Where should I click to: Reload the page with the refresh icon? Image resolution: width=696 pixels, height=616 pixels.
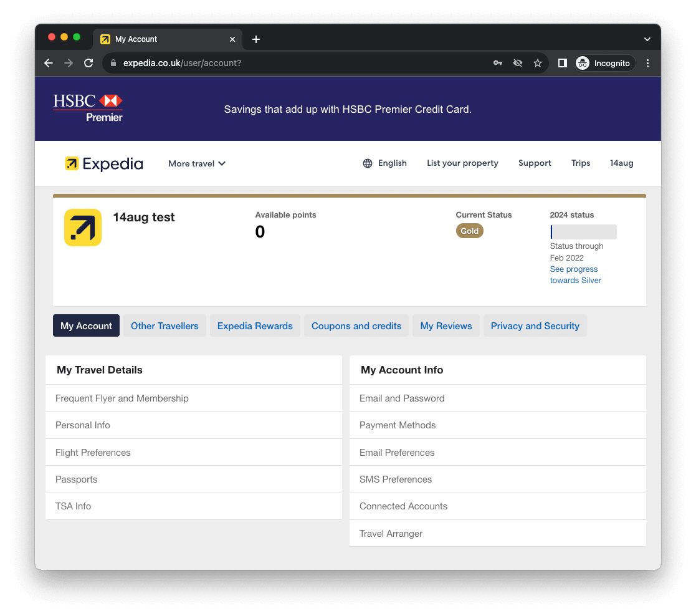pyautogui.click(x=88, y=63)
